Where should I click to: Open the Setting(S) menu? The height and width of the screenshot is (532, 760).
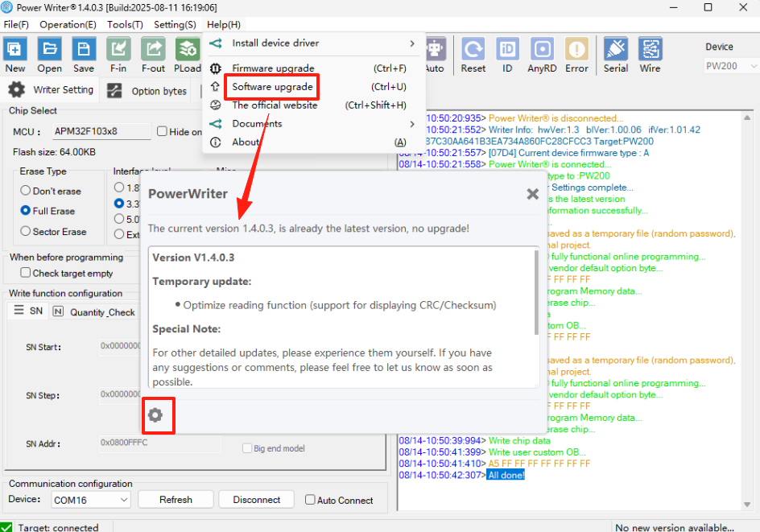[x=175, y=24]
